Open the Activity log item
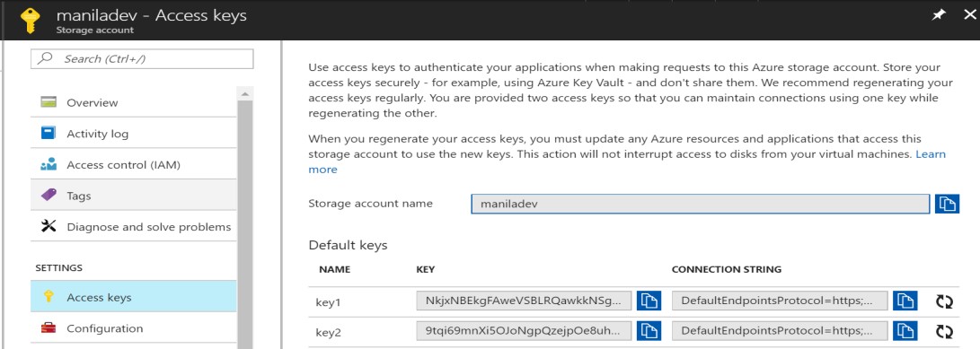Viewport: 980px width, 349px height. 134,134
